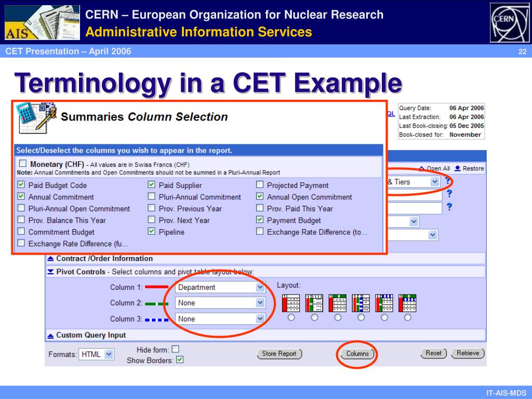Image resolution: width=532 pixels, height=399 pixels.
Task: Click the Reset button
Action: [x=434, y=353]
